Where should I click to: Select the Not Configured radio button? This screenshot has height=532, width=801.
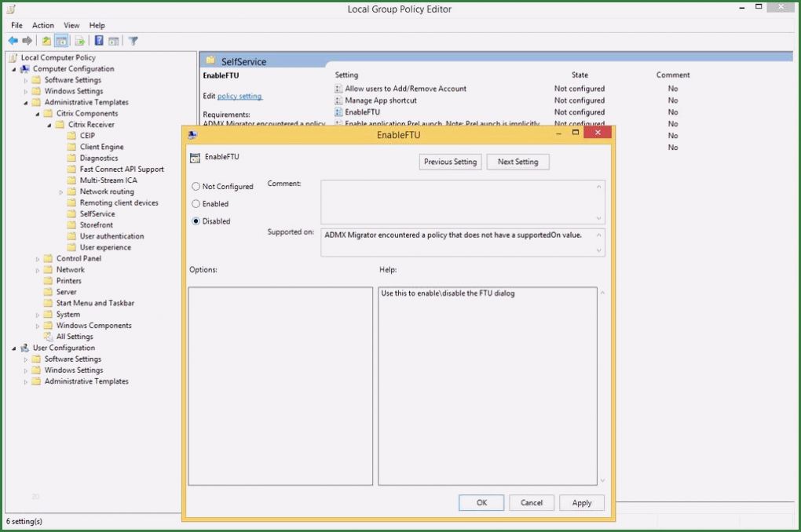pyautogui.click(x=196, y=187)
